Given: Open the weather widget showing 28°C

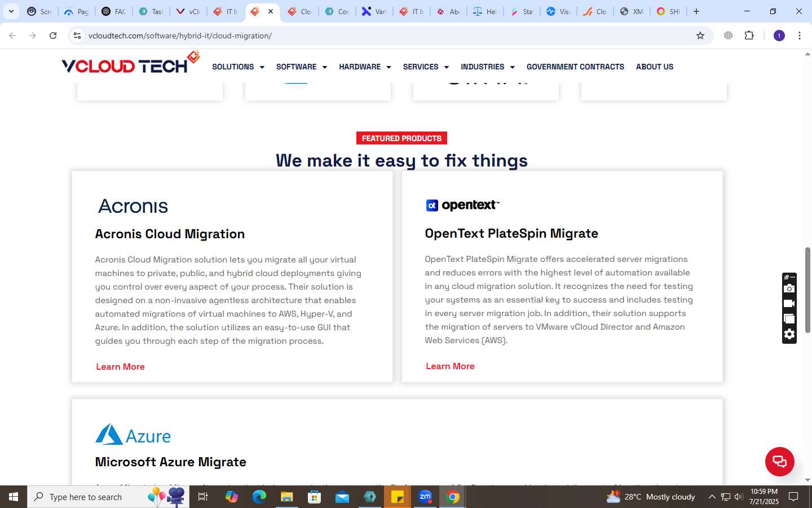Looking at the screenshot, I should [651, 497].
